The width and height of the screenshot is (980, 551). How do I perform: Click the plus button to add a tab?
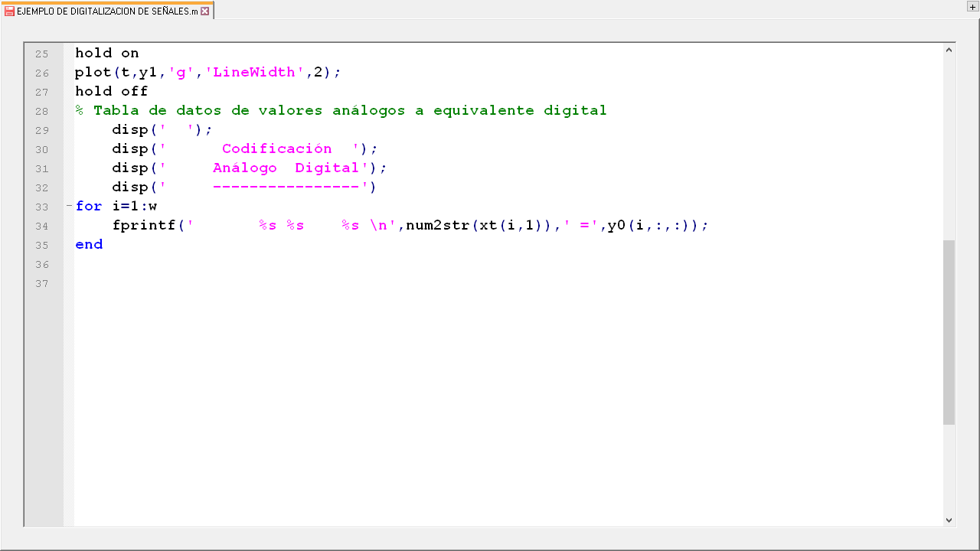pyautogui.click(x=972, y=7)
